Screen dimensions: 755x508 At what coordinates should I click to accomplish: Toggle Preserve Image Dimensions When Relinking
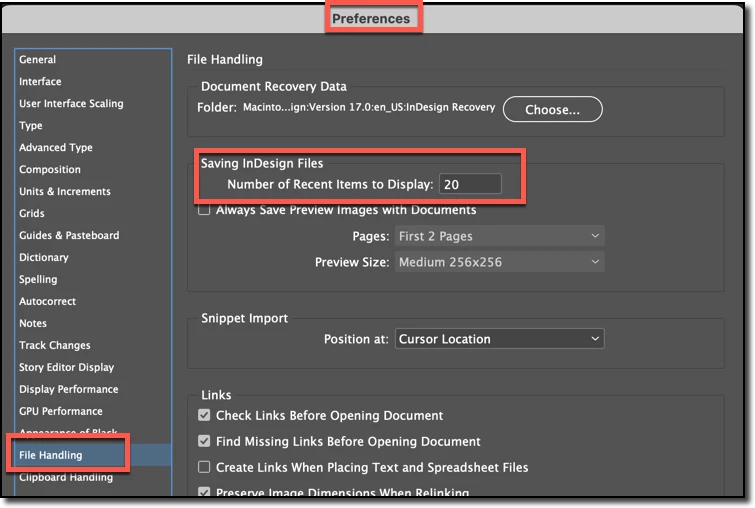[204, 492]
